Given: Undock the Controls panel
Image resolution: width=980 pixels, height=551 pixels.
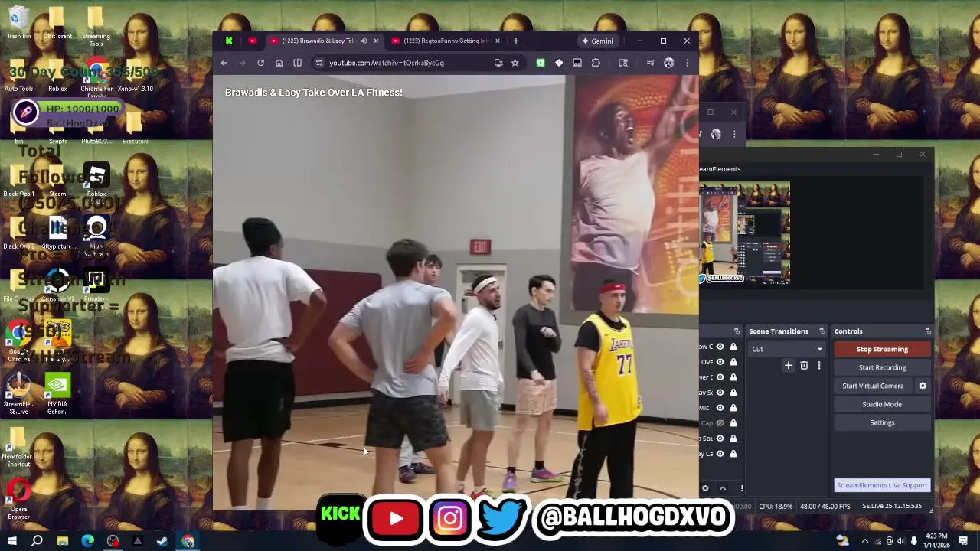Looking at the screenshot, I should [x=928, y=331].
